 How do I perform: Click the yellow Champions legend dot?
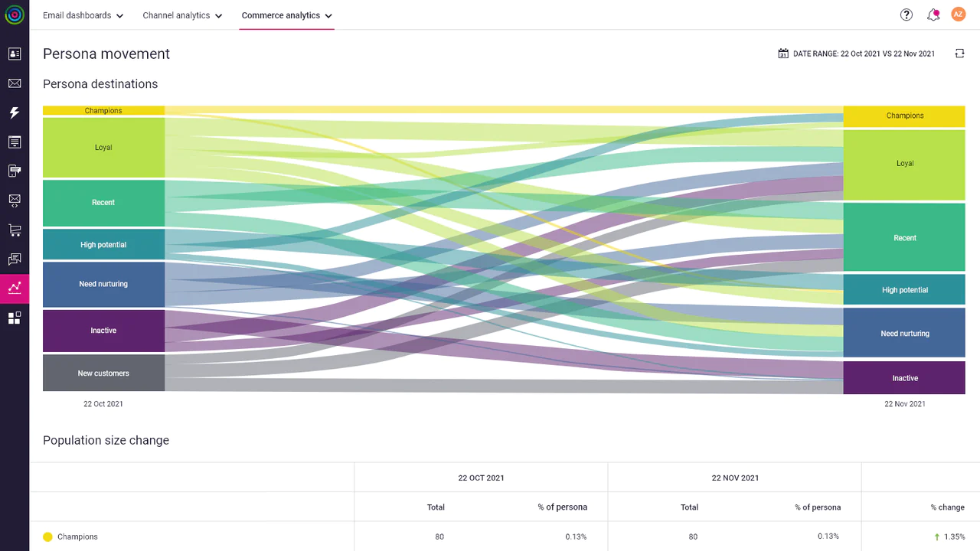click(47, 536)
